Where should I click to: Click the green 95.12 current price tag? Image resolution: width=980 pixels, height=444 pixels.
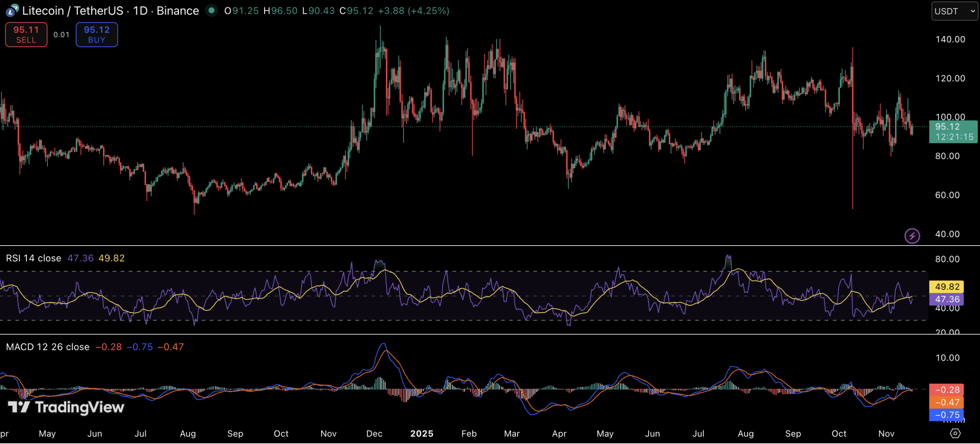tap(953, 131)
